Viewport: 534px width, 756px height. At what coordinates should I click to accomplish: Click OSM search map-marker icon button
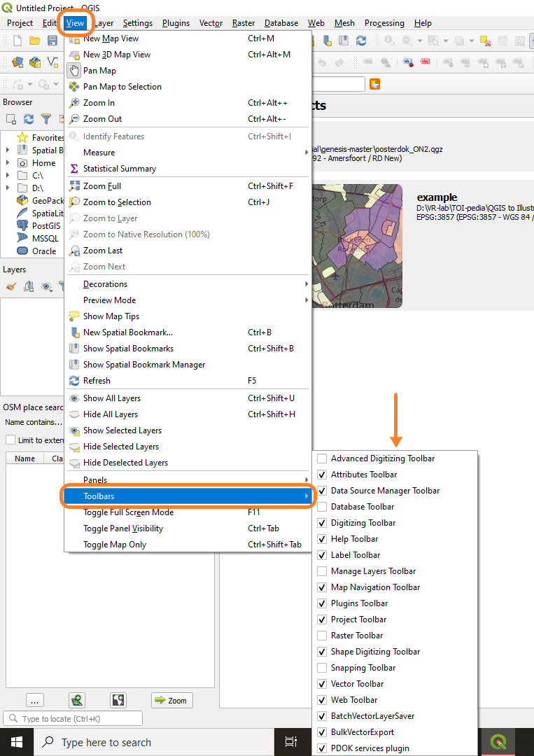77,700
